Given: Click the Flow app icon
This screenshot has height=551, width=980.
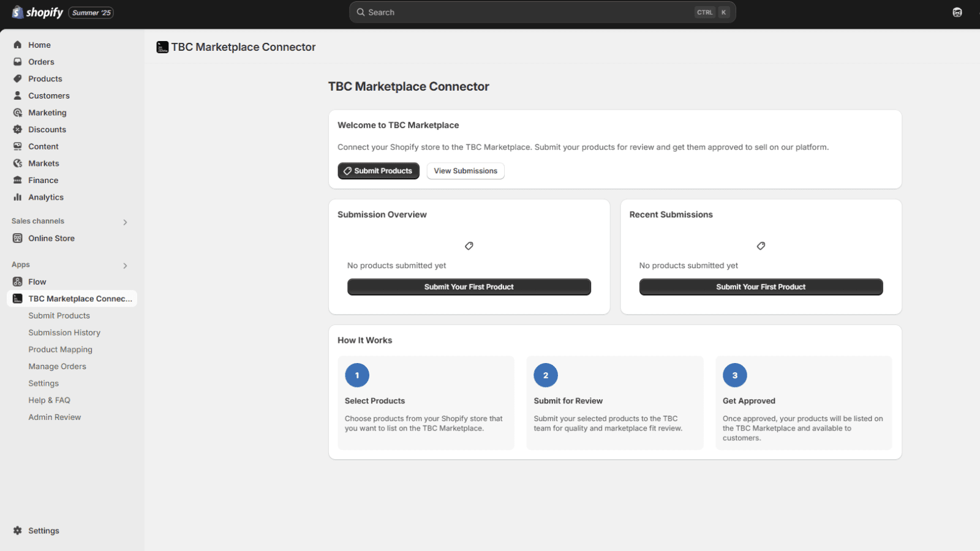Looking at the screenshot, I should (x=18, y=282).
